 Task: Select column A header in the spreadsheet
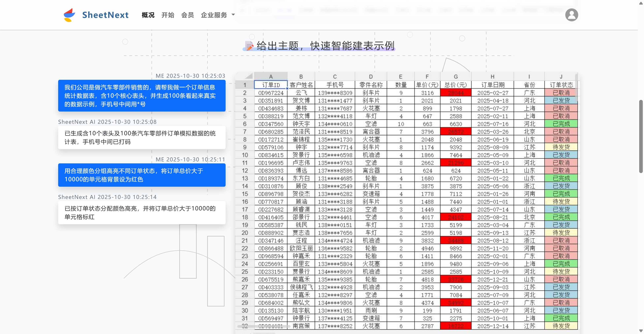(x=271, y=76)
